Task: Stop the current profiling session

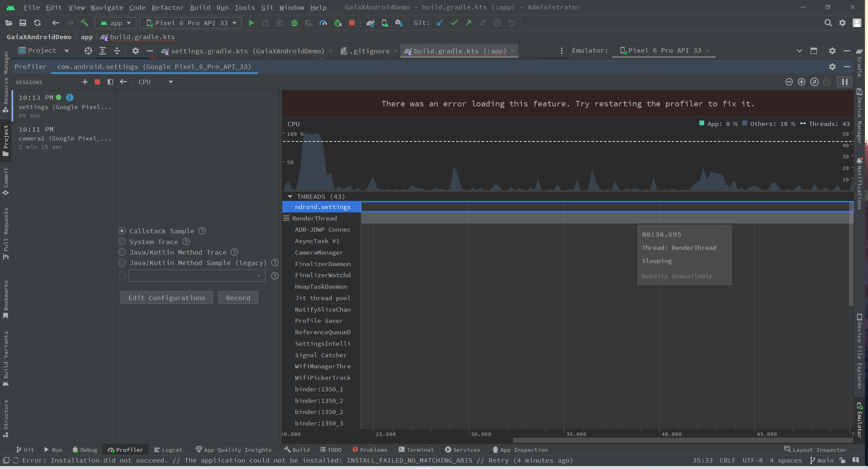Action: 97,82
